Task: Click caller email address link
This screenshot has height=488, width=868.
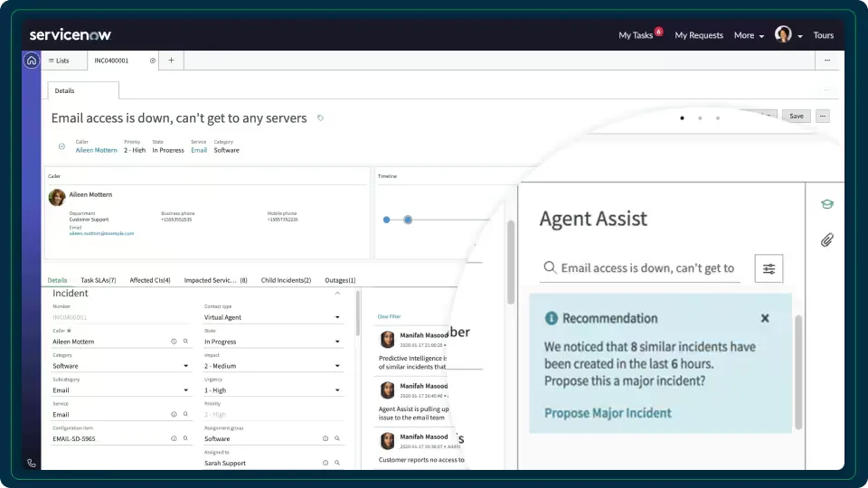Action: coord(101,233)
